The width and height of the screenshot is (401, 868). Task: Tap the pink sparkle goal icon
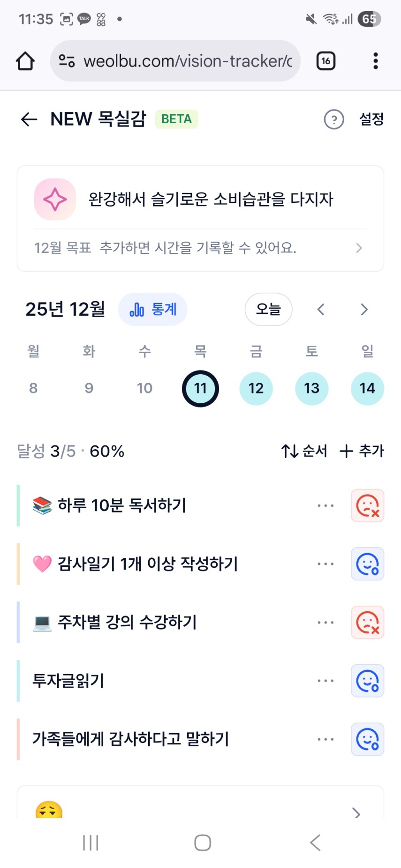click(x=55, y=200)
